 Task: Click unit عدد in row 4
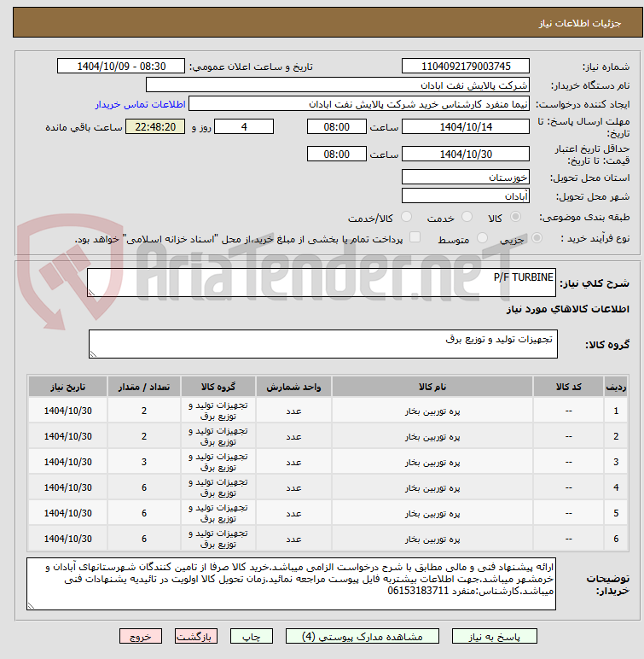coord(293,488)
